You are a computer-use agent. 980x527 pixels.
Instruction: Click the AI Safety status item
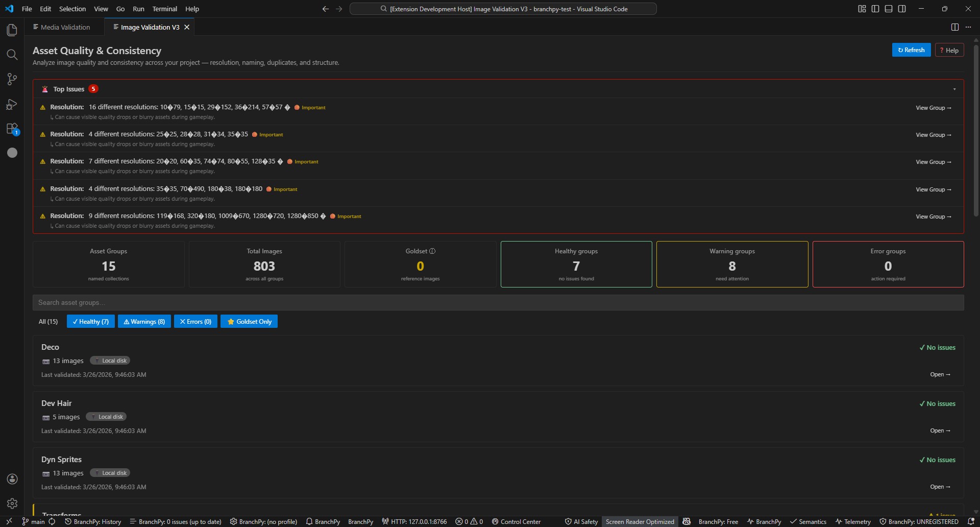[581, 521]
